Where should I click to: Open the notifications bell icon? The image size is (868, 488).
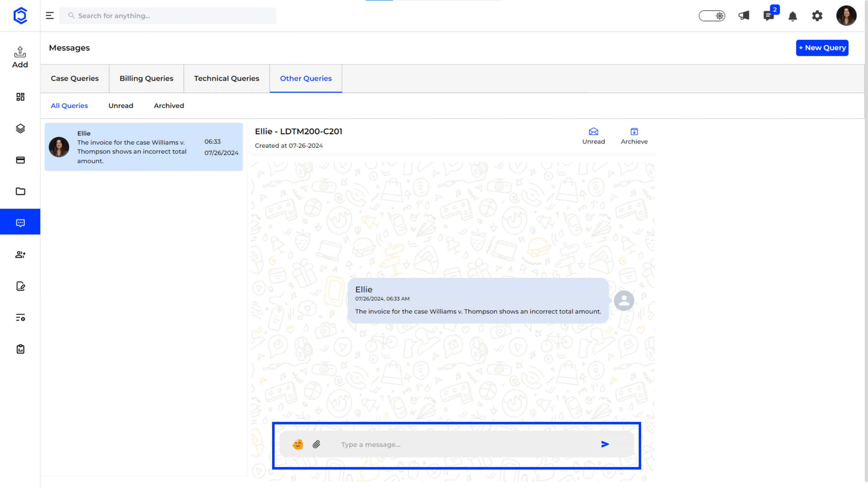(x=793, y=16)
